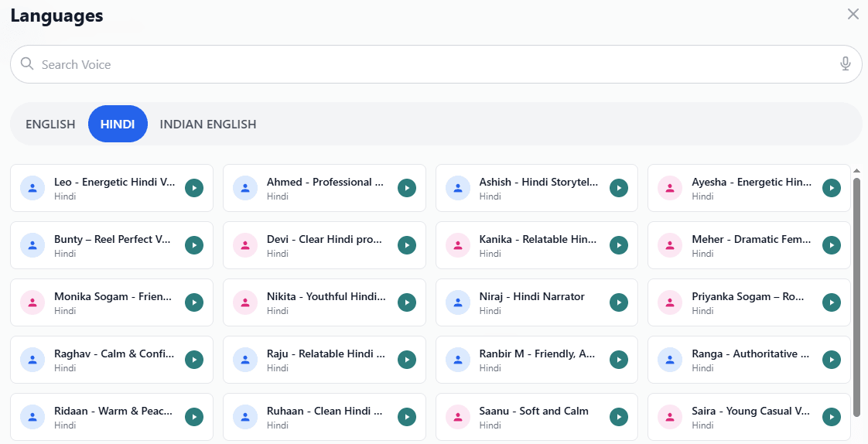Screen dimensions: 868x444
Task: Click the Search Voice input field
Action: 433,64
